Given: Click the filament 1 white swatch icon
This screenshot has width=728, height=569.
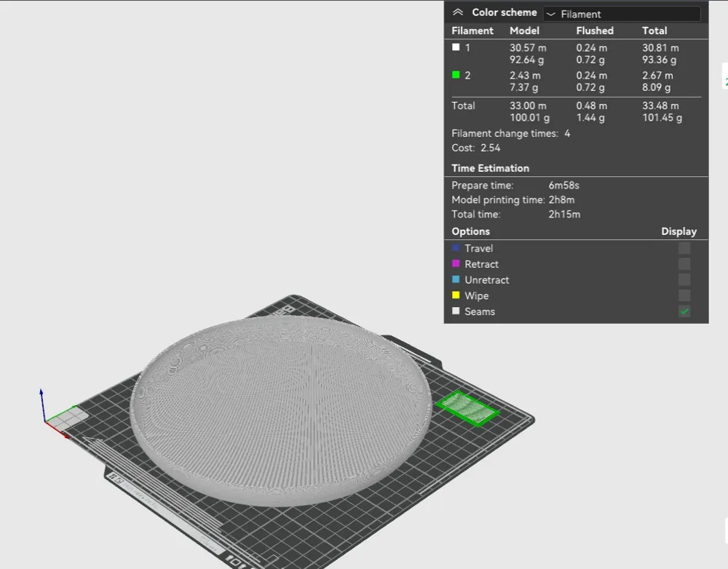Looking at the screenshot, I should click(x=456, y=47).
